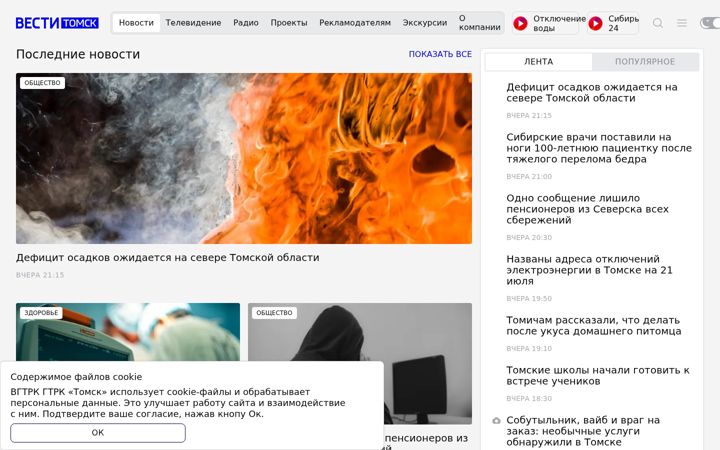Click timestamp Вчера 19:50 in feed
This screenshot has height=450, width=720.
529,298
